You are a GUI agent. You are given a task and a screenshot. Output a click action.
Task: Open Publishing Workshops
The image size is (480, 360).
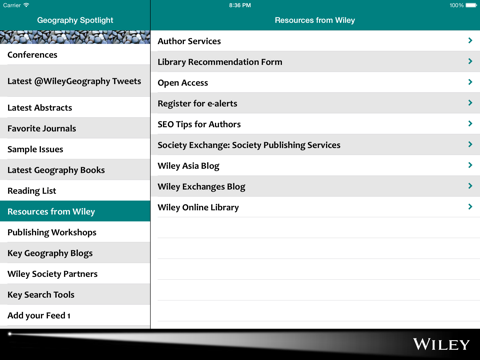[x=75, y=232]
